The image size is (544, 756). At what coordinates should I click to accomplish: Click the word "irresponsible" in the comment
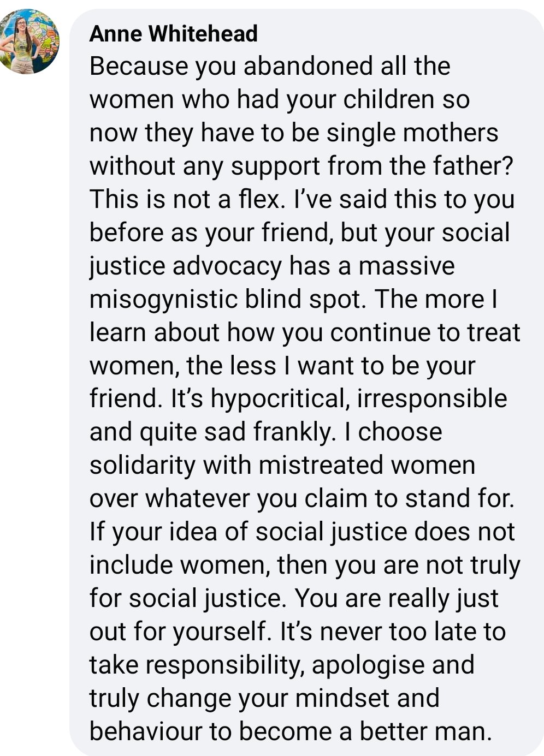coord(432,399)
